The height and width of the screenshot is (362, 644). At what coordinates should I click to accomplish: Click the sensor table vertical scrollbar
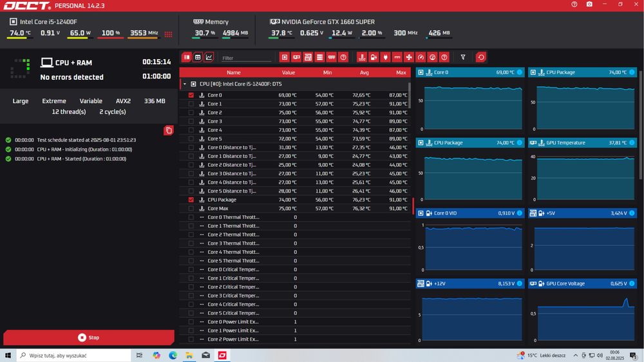tap(410, 95)
